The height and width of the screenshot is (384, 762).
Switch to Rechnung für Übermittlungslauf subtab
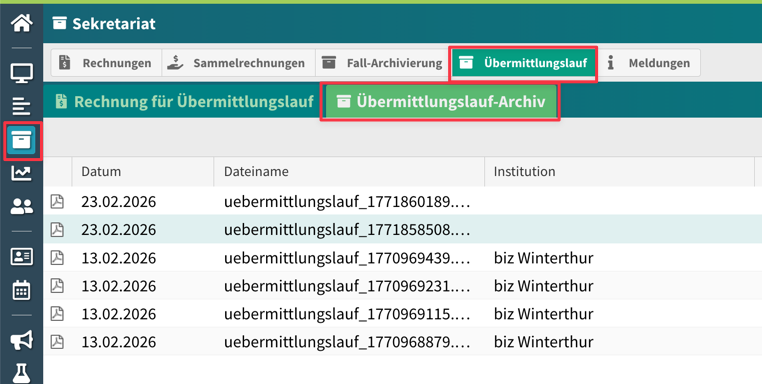tap(184, 102)
